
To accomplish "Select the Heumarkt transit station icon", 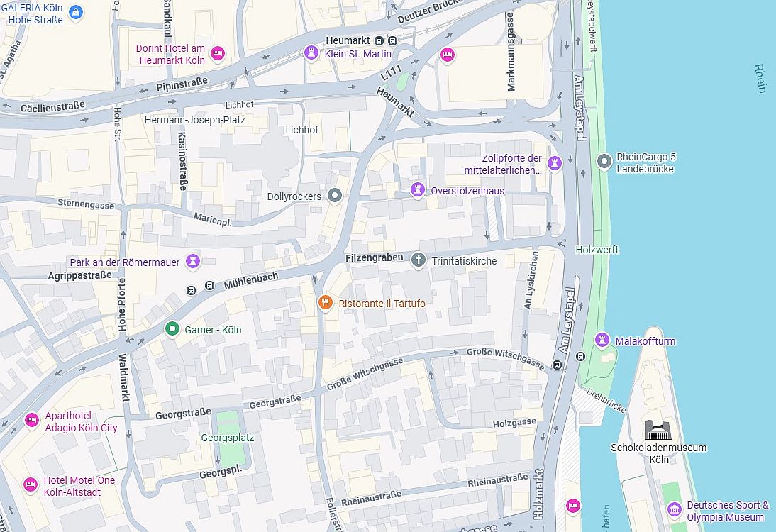I will click(x=379, y=40).
